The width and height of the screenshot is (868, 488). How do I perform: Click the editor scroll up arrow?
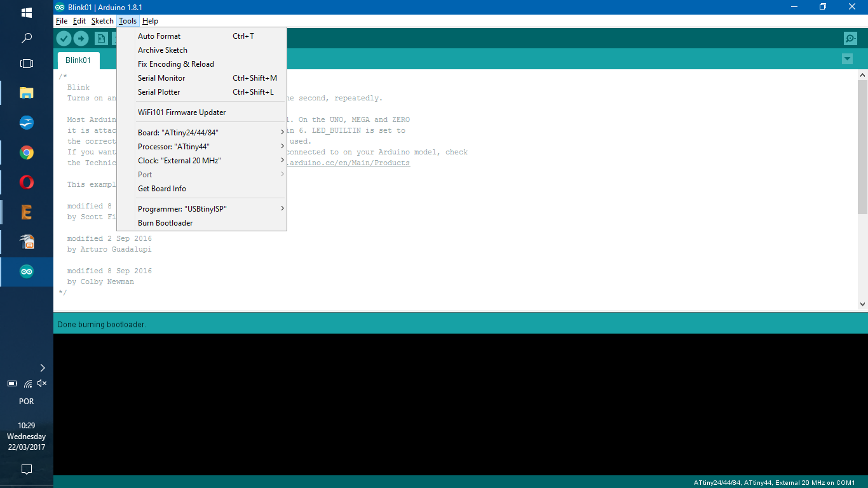point(862,75)
